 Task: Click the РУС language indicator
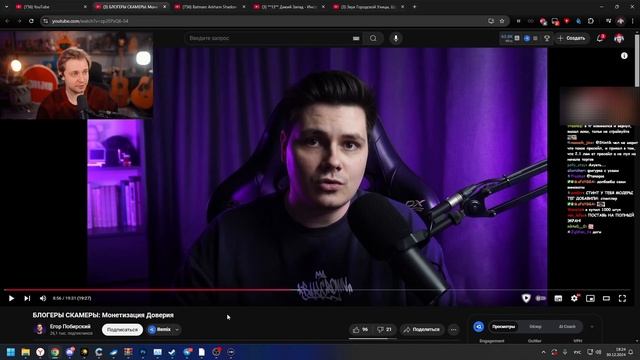(x=577, y=352)
